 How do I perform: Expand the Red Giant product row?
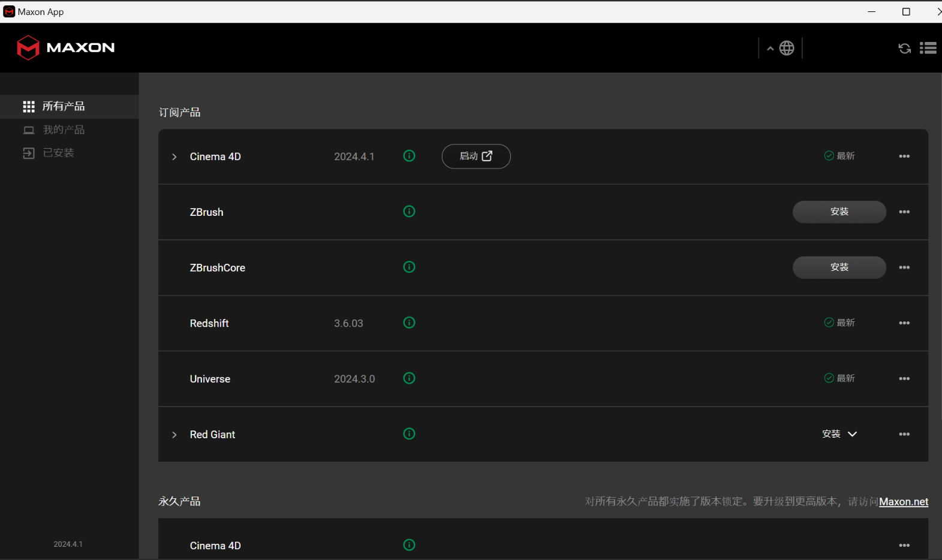[174, 435]
